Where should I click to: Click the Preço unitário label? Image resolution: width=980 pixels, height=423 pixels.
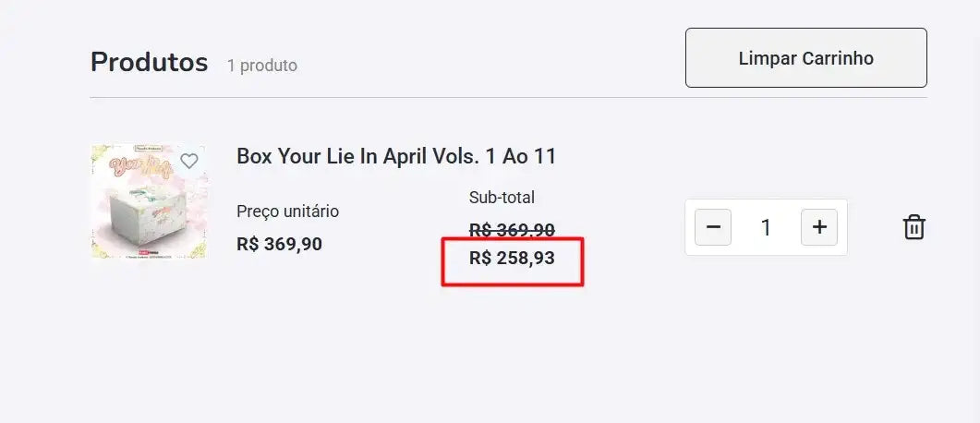(x=287, y=211)
